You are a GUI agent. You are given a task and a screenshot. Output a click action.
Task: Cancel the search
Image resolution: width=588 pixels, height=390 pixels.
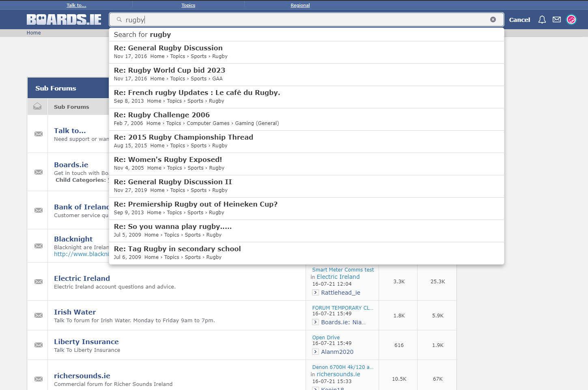pos(519,20)
